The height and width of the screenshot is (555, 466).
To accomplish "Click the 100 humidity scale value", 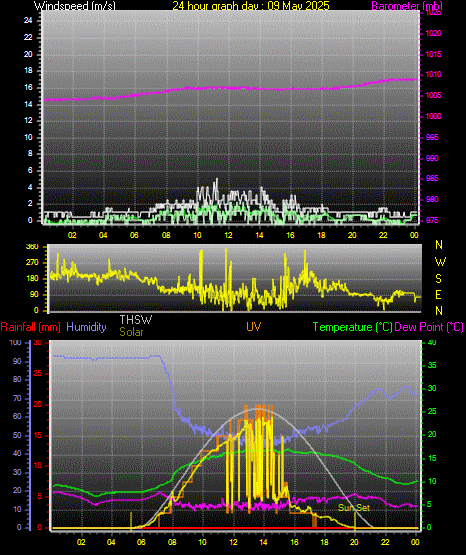I will click(15, 342).
